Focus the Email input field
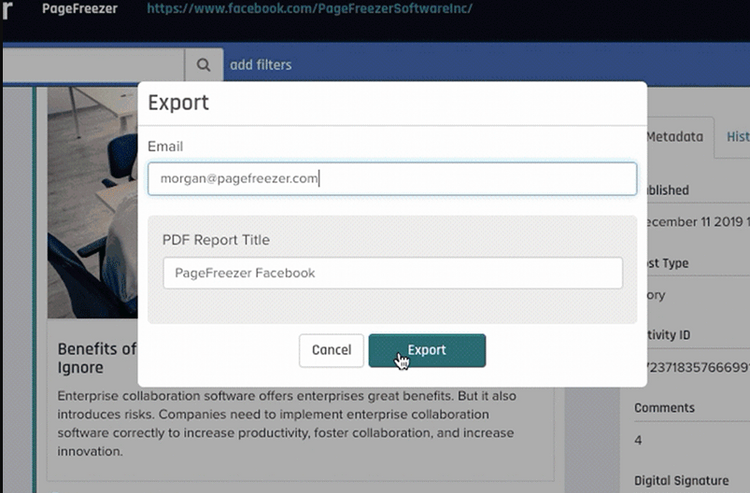This screenshot has width=750, height=493. [392, 179]
